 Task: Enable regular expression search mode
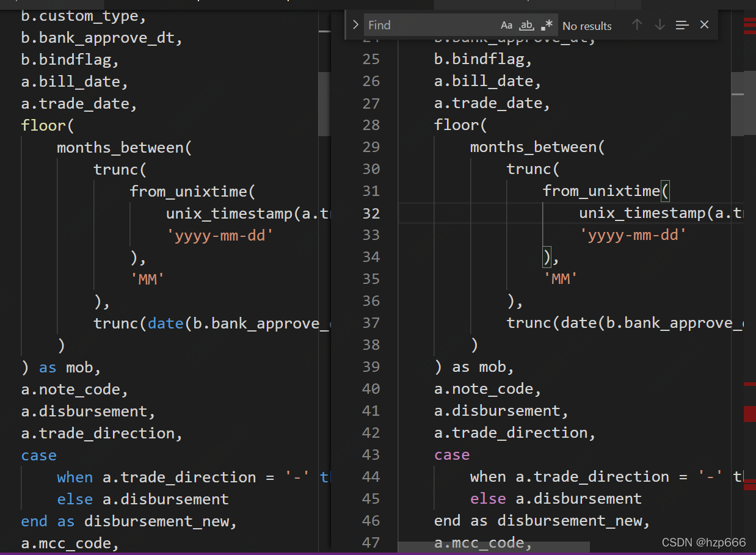[x=546, y=25]
